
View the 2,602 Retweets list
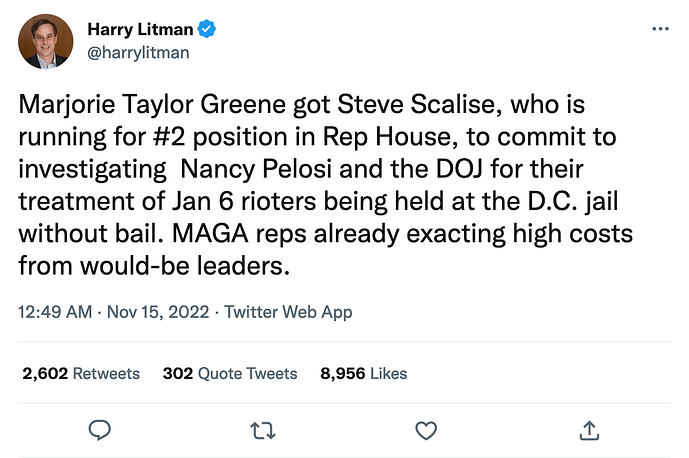(x=81, y=373)
